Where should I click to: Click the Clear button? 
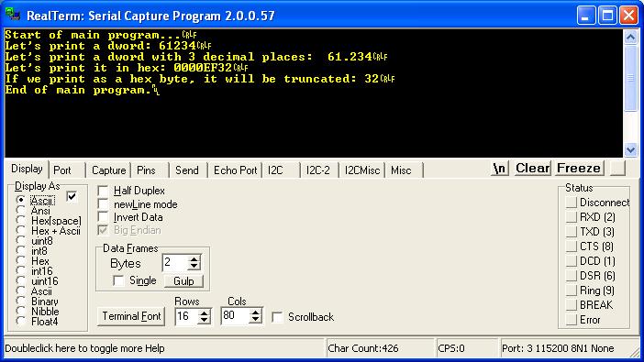[532, 169]
